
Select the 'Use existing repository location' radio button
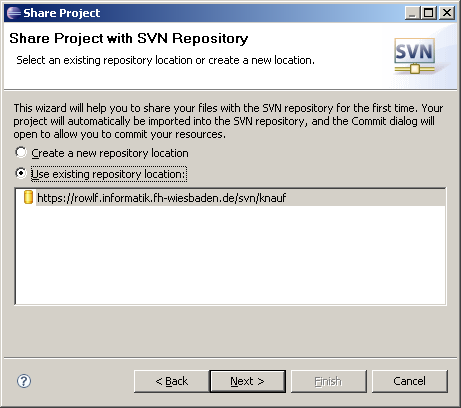21,173
